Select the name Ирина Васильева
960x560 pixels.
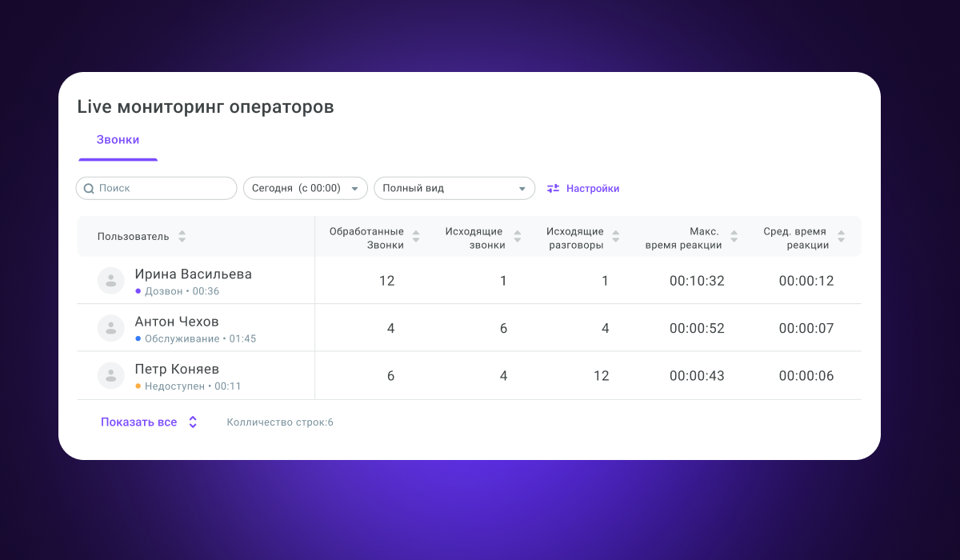(193, 274)
